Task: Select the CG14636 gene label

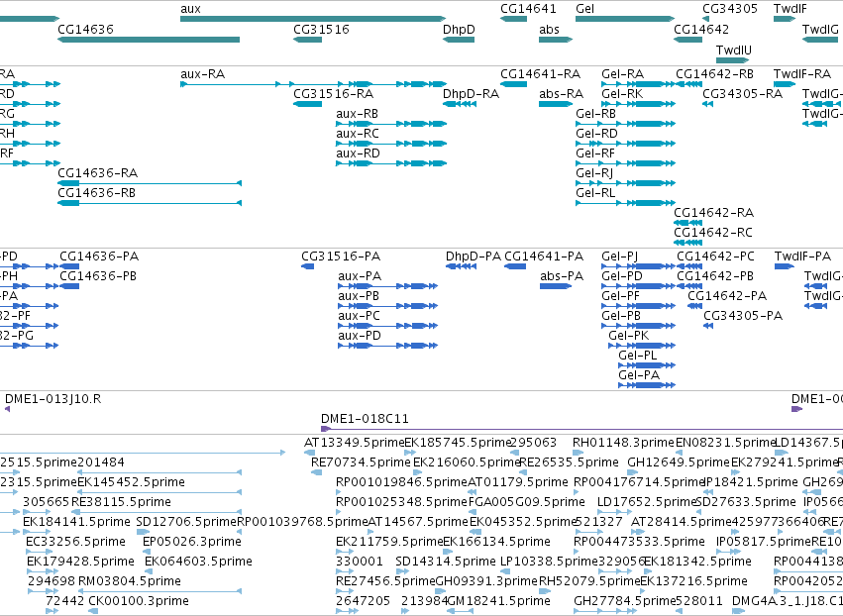Action: coord(85,29)
